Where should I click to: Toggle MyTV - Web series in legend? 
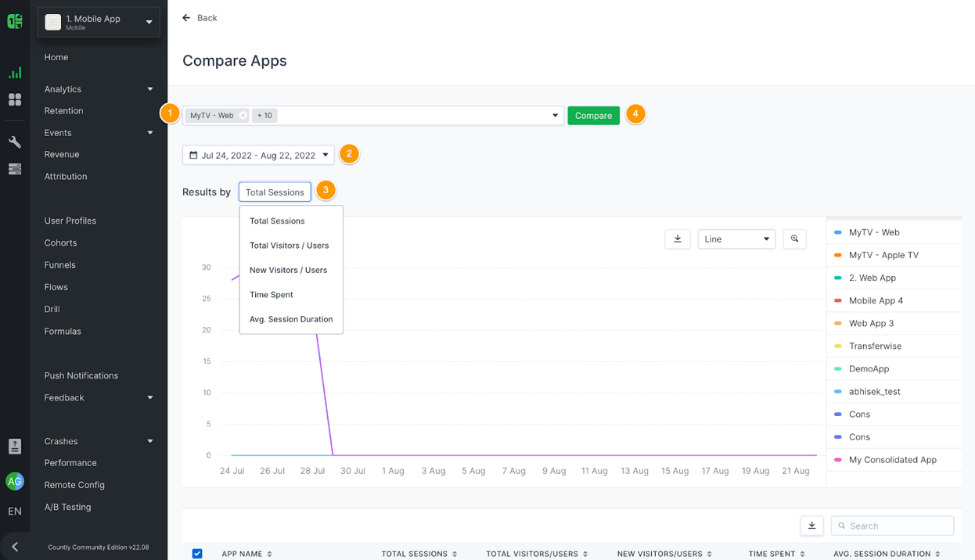coord(894,232)
